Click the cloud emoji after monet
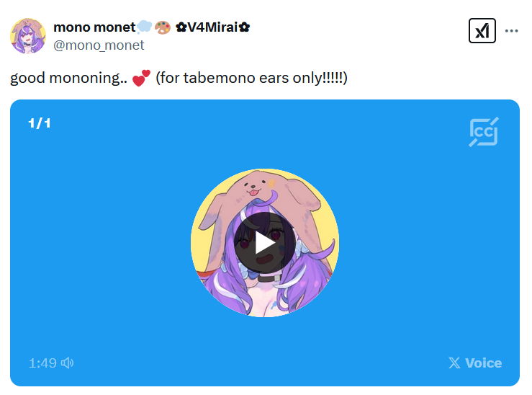Screen dimensions: 532x395 click(145, 27)
